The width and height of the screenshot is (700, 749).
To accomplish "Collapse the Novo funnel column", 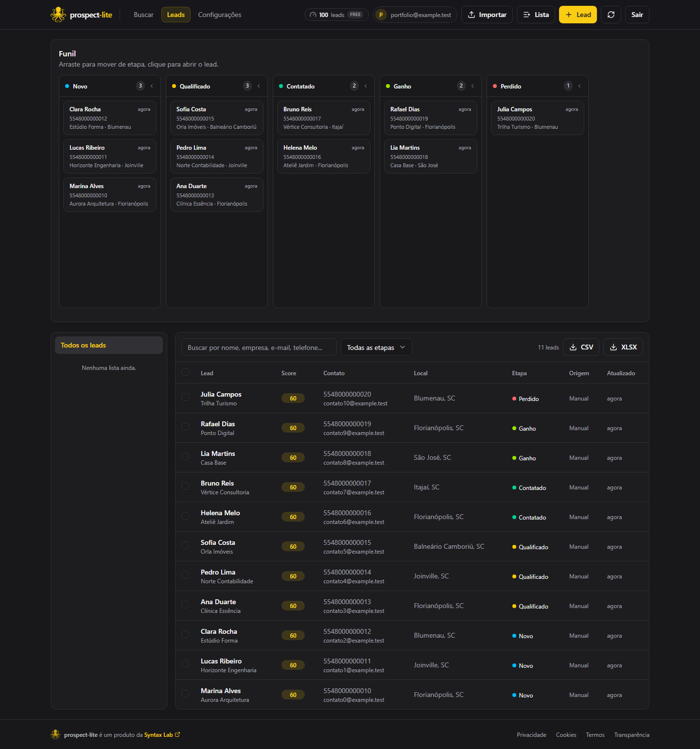I will [152, 86].
